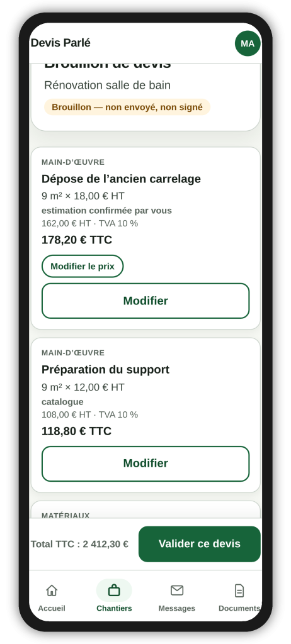
Task: Select the Documents tab label
Action: pyautogui.click(x=239, y=608)
